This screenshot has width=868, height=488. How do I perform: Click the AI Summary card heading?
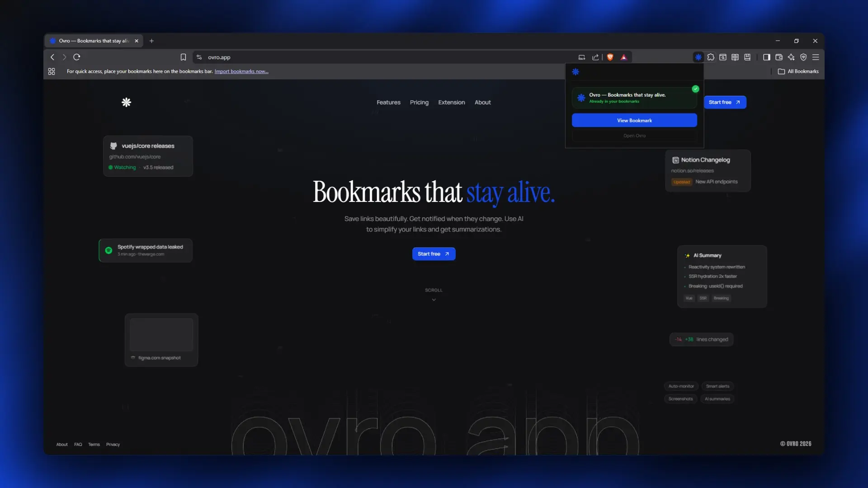click(x=707, y=255)
